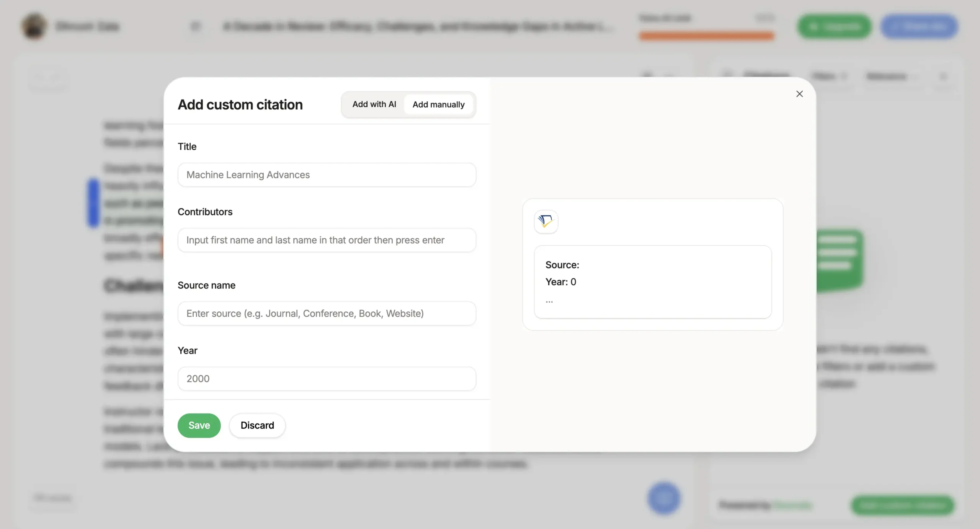Click the blurred green add citation button
The height and width of the screenshot is (529, 980).
(x=902, y=505)
